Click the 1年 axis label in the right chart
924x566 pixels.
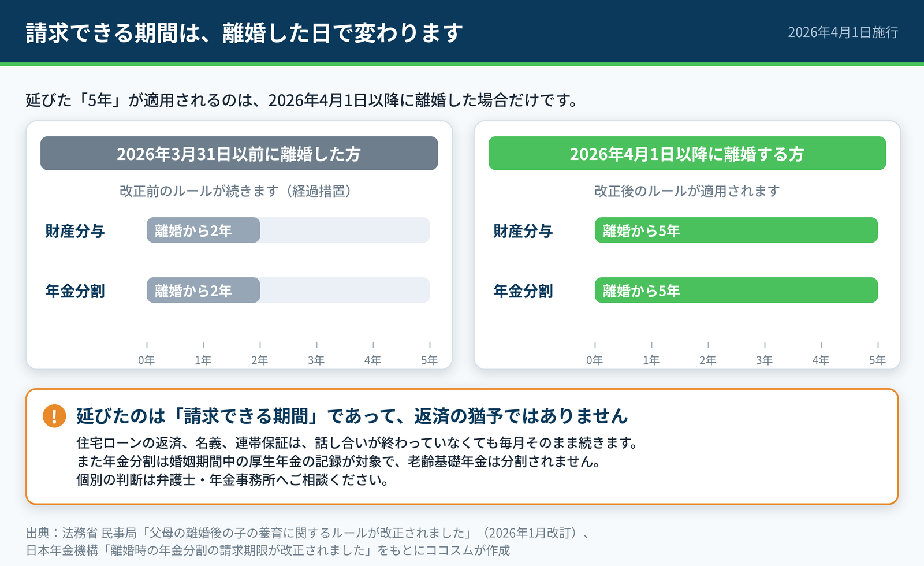pos(651,360)
